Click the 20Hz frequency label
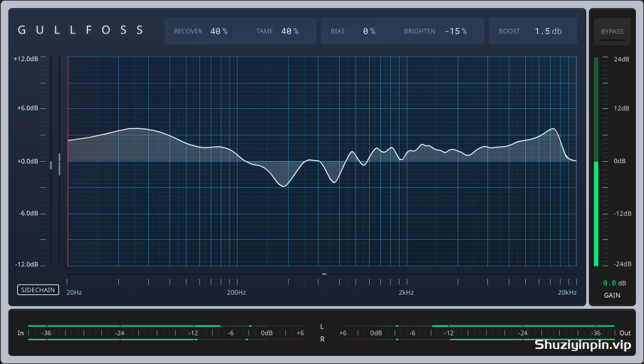The height and width of the screenshot is (364, 644). [x=74, y=292]
